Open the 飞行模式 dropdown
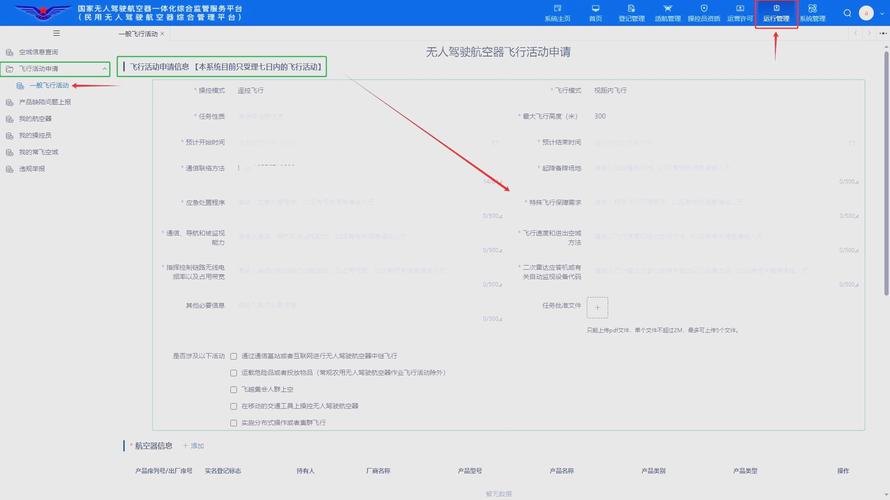Viewport: 890px width, 500px height. [x=724, y=91]
